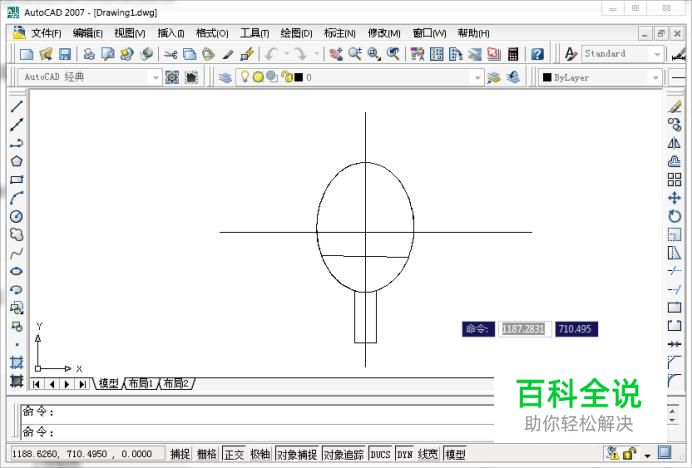Click the Erase modify tool
The height and width of the screenshot is (468, 692).
point(674,106)
